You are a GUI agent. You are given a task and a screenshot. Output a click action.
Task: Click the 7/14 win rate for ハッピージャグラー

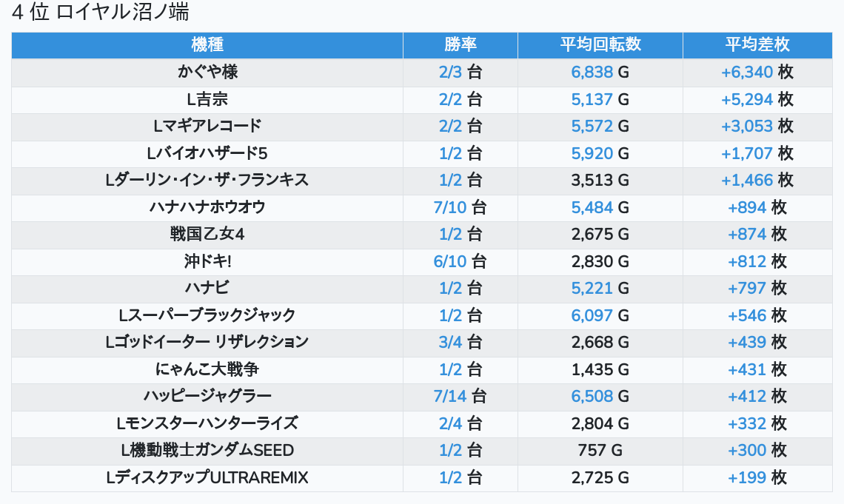tap(450, 397)
